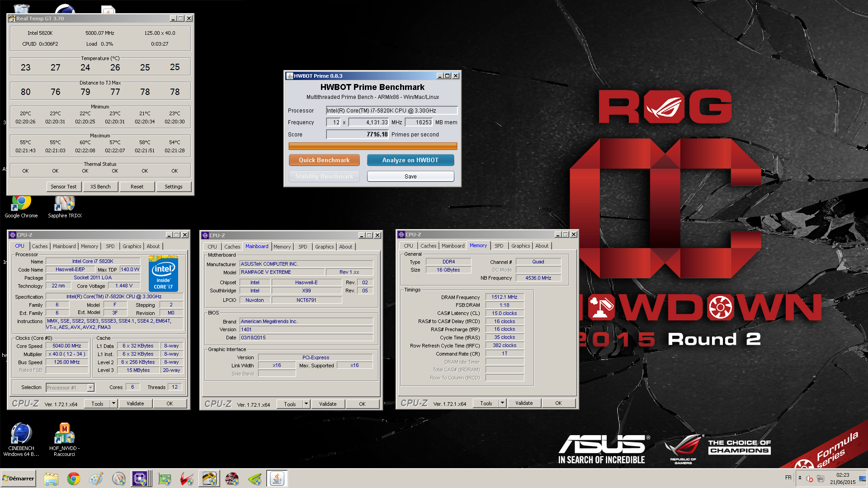
Task: Click the FR language indicator
Action: click(x=788, y=478)
